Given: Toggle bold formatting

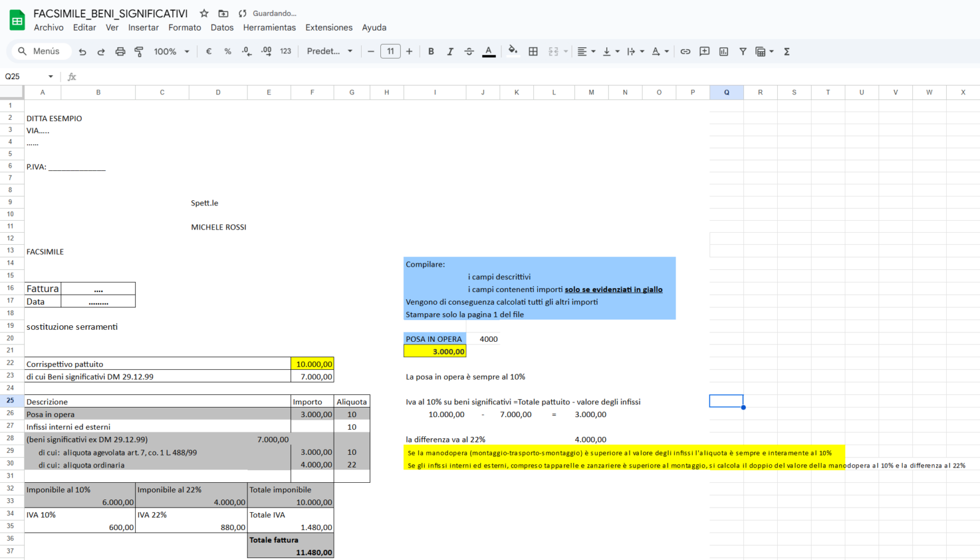Looking at the screenshot, I should [x=431, y=51].
